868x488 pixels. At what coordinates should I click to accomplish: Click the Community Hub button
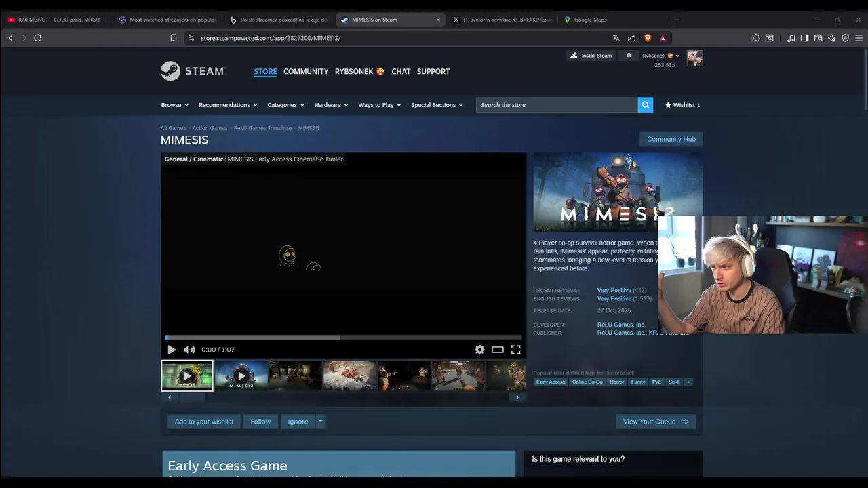tap(671, 139)
